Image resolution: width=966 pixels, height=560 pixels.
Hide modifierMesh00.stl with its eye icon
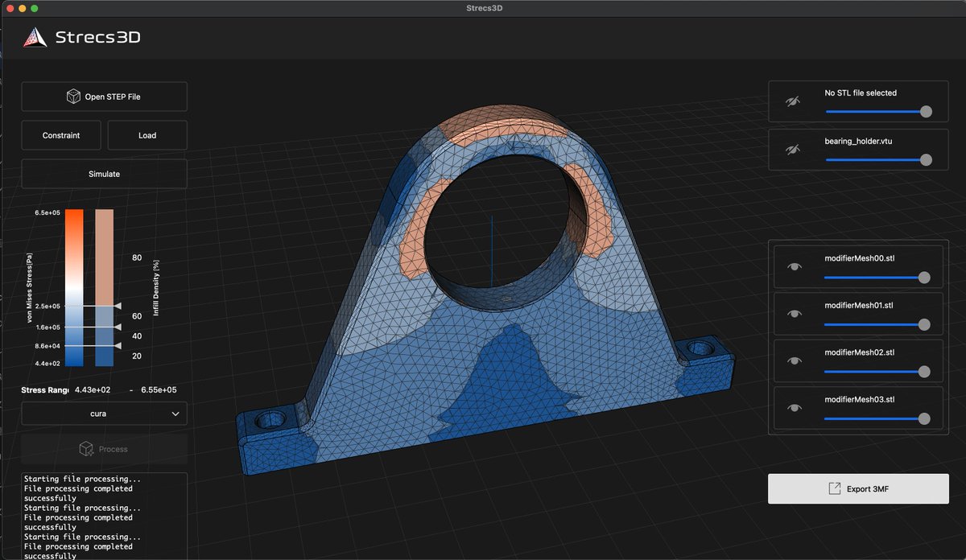(x=795, y=267)
